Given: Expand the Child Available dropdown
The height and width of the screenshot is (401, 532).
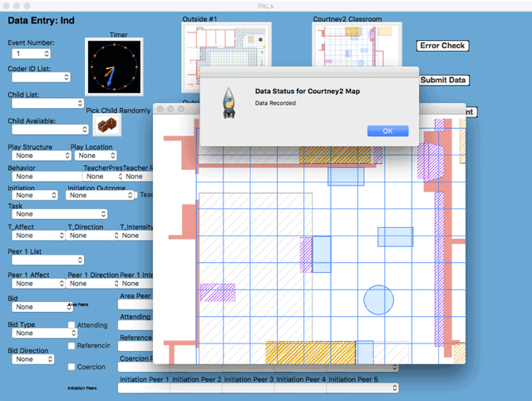Looking at the screenshot, I should 49,129.
